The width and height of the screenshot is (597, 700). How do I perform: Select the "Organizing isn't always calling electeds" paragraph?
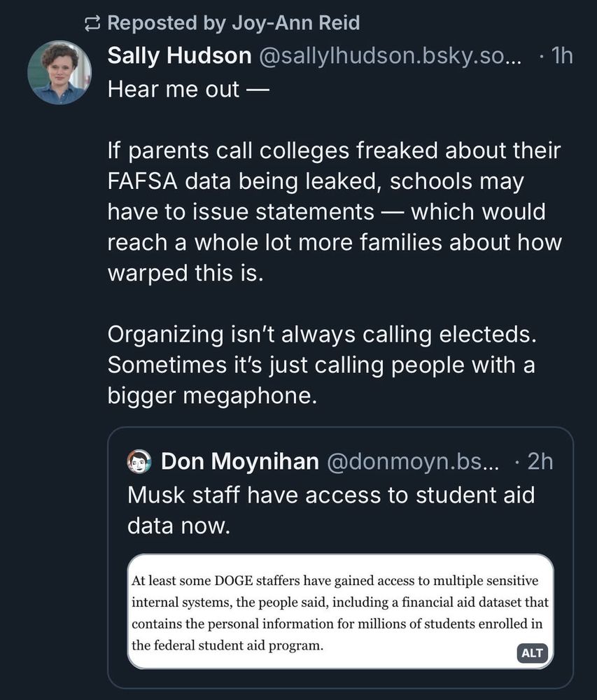pos(322,365)
